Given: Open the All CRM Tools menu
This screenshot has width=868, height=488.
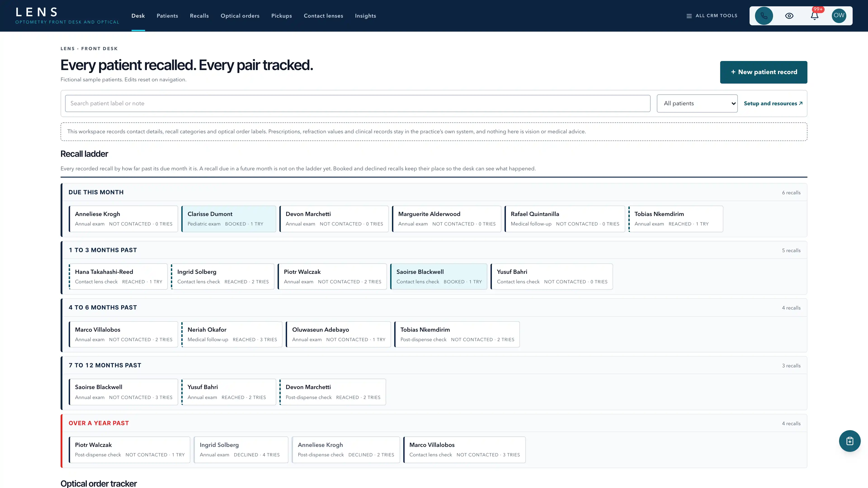Looking at the screenshot, I should click(712, 16).
